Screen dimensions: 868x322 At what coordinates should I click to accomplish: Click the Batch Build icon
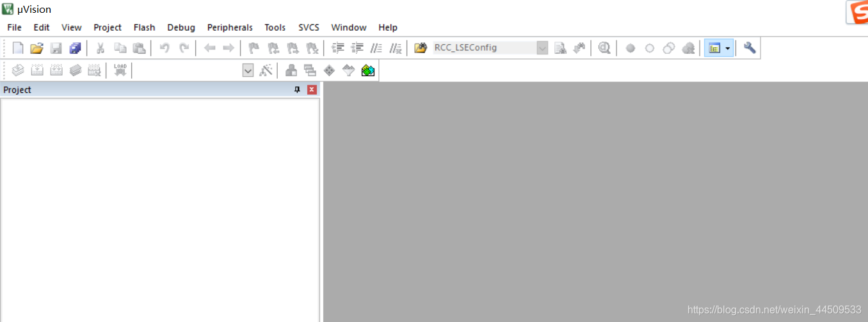(x=76, y=70)
